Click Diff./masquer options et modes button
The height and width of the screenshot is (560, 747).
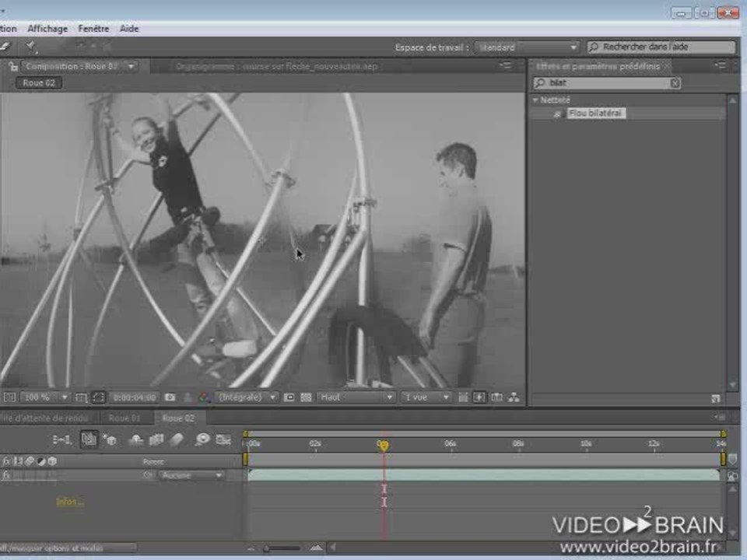(x=67, y=548)
